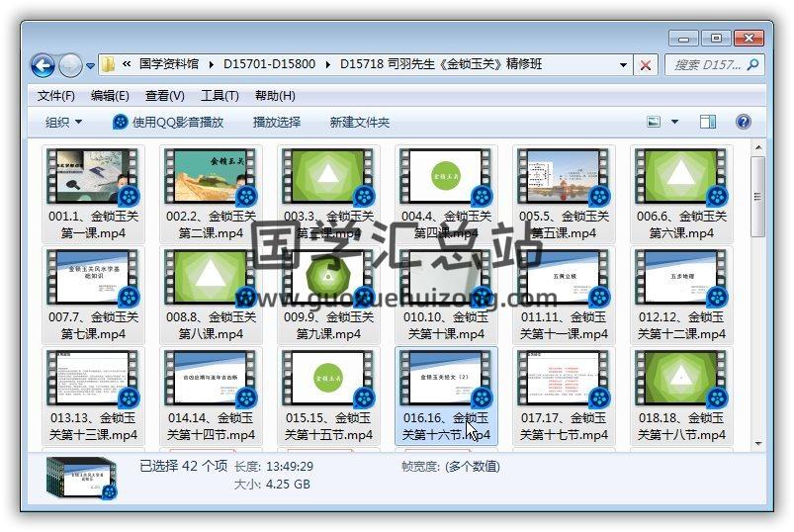Click the scrollbar up arrow
This screenshot has width=794, height=532.
[758, 147]
